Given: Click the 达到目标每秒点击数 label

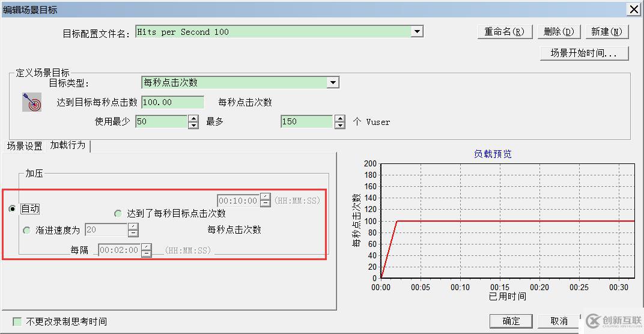Looking at the screenshot, I should [x=97, y=102].
